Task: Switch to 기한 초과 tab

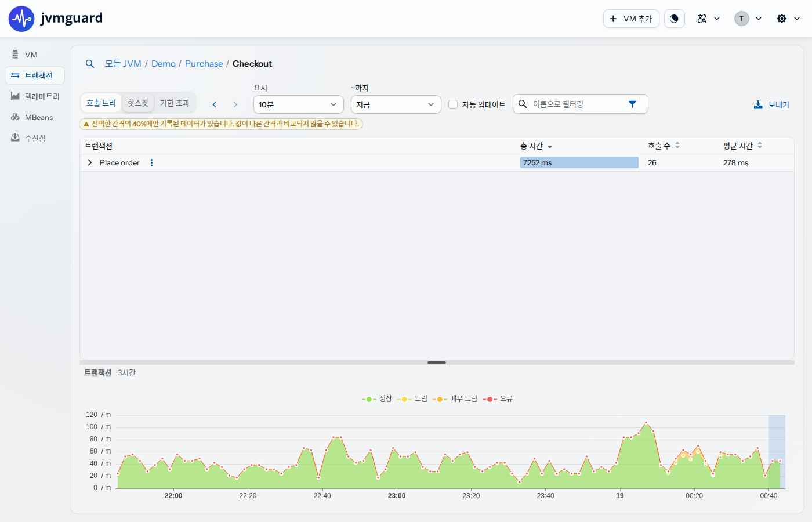Action: (175, 103)
